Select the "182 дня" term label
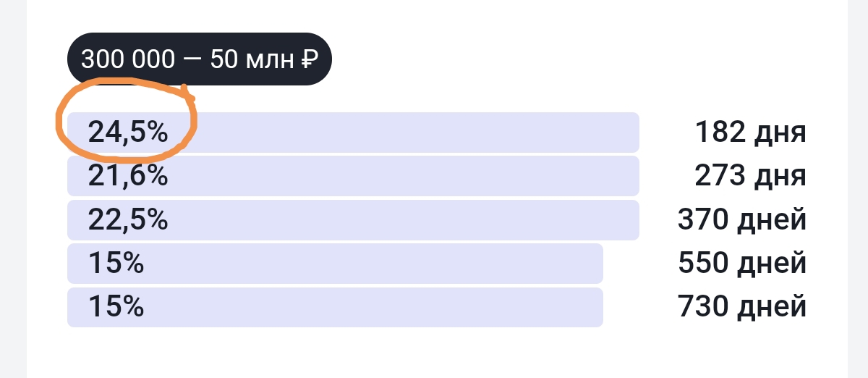The image size is (868, 378). [x=750, y=133]
